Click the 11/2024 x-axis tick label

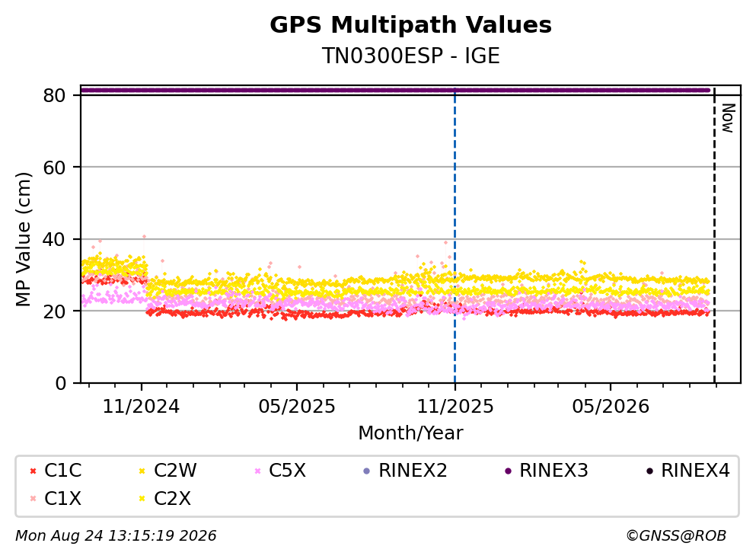pyautogui.click(x=141, y=407)
